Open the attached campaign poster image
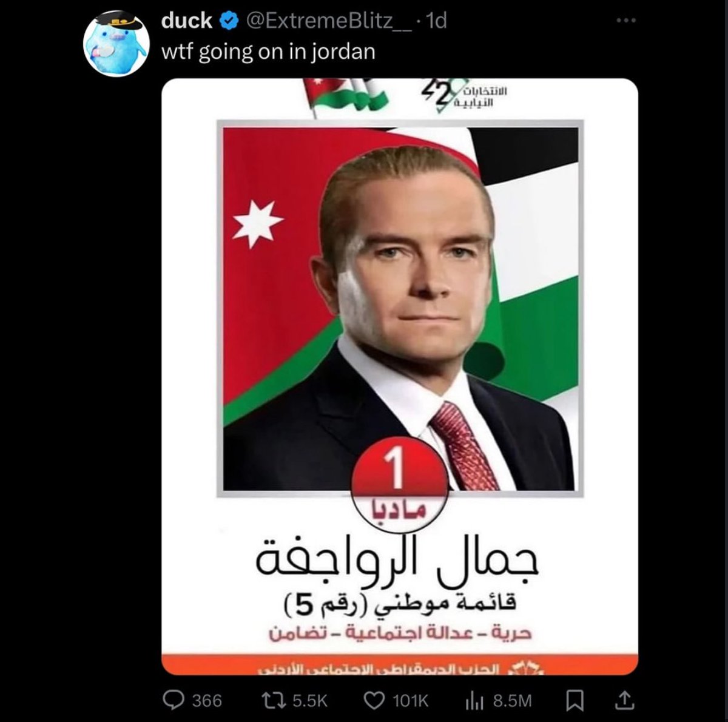The height and width of the screenshot is (722, 728). [x=400, y=377]
